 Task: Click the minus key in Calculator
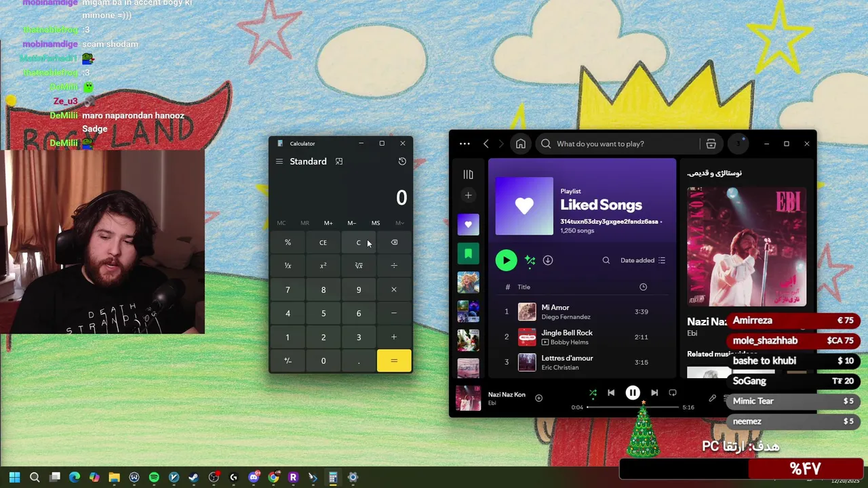pyautogui.click(x=394, y=313)
